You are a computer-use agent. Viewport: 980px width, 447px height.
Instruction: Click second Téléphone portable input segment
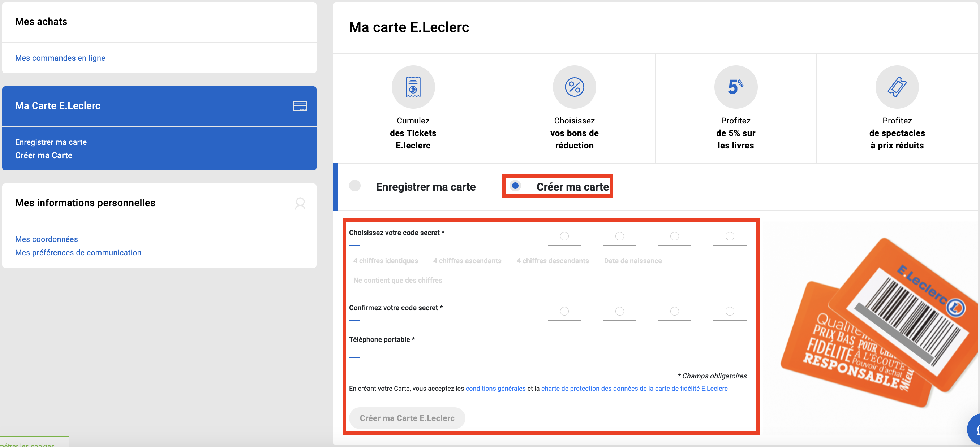[605, 344]
